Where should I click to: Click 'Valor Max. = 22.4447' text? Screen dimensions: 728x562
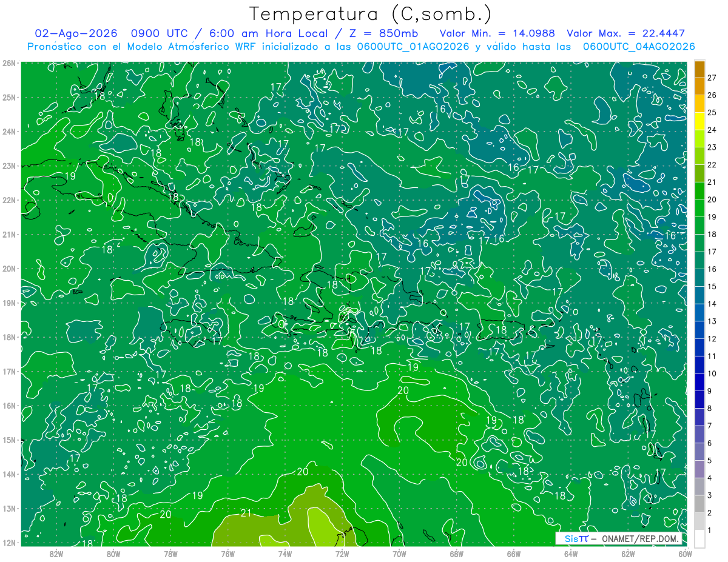pyautogui.click(x=626, y=33)
